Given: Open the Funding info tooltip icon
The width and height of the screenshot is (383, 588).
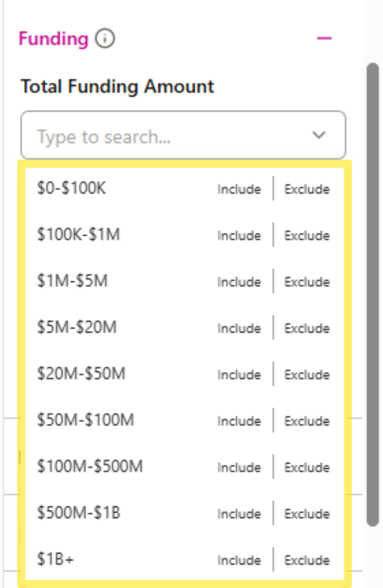Looking at the screenshot, I should tap(105, 38).
